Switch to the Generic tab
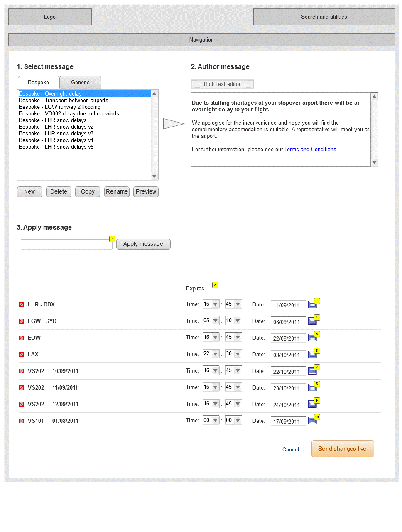This screenshot has height=532, width=402. (80, 83)
